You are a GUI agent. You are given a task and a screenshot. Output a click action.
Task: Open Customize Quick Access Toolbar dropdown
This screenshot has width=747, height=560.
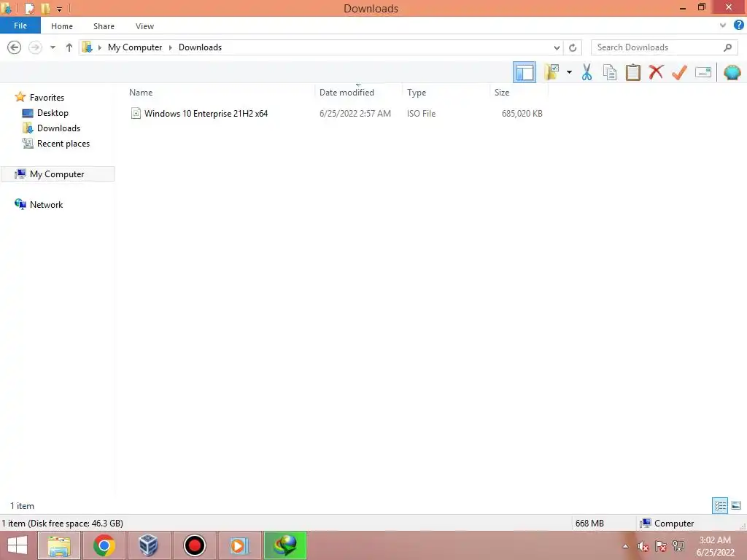59,9
